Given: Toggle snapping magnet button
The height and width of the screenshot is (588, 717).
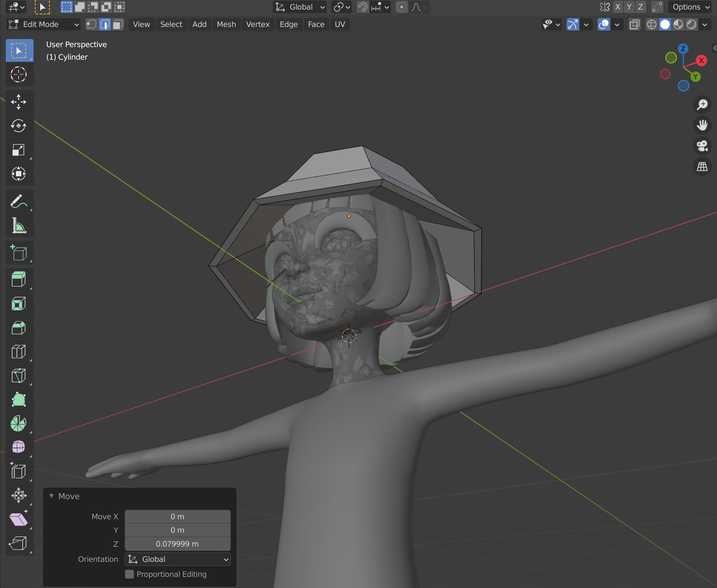Looking at the screenshot, I should pos(363,7).
